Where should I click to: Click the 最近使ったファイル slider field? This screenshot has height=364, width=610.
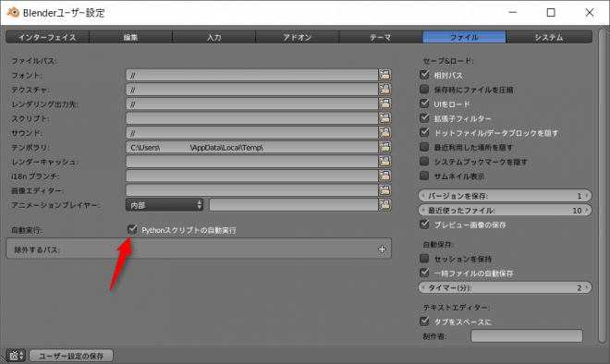[505, 211]
